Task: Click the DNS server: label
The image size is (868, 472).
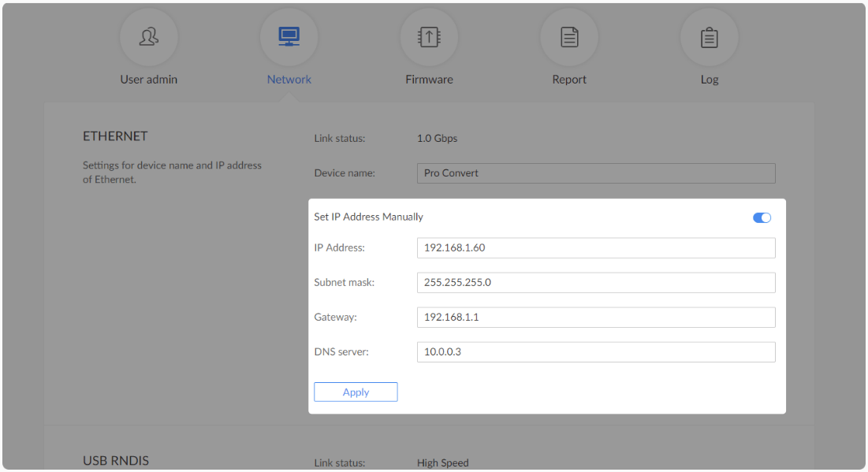Action: 341,352
